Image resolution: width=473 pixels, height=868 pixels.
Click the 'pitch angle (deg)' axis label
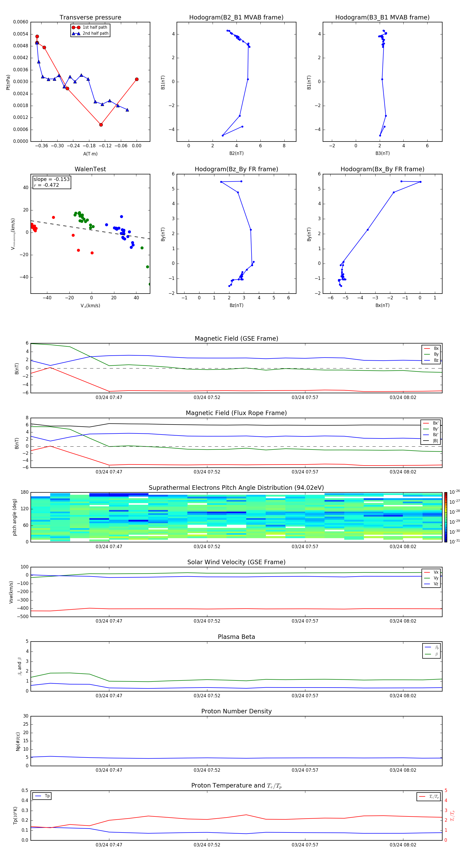pos(14,517)
